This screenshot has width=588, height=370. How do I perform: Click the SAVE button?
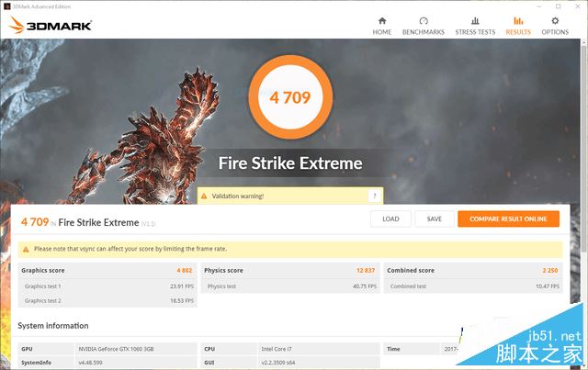[x=435, y=219]
